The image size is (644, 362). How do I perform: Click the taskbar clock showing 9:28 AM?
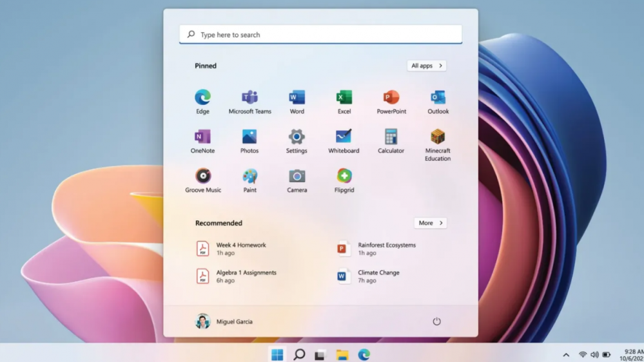click(631, 355)
